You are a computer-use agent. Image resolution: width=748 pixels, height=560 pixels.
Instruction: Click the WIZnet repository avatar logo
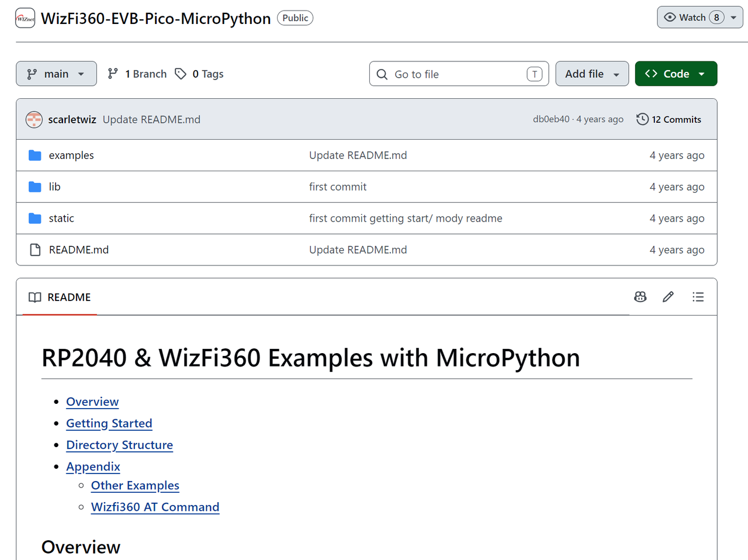25,18
